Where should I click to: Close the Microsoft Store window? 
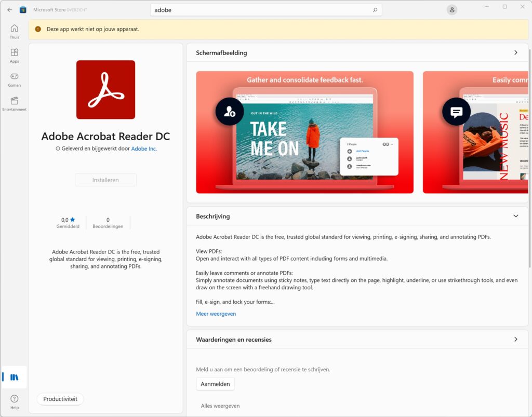(x=523, y=7)
